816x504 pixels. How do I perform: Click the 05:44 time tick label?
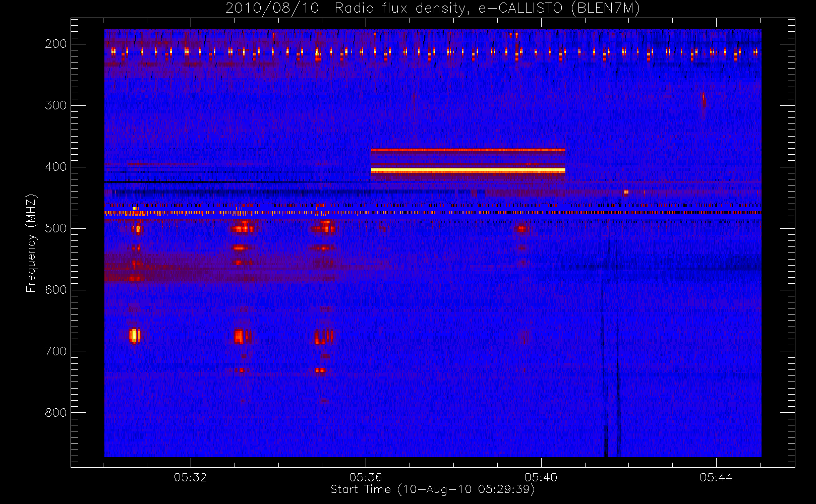pyautogui.click(x=716, y=477)
